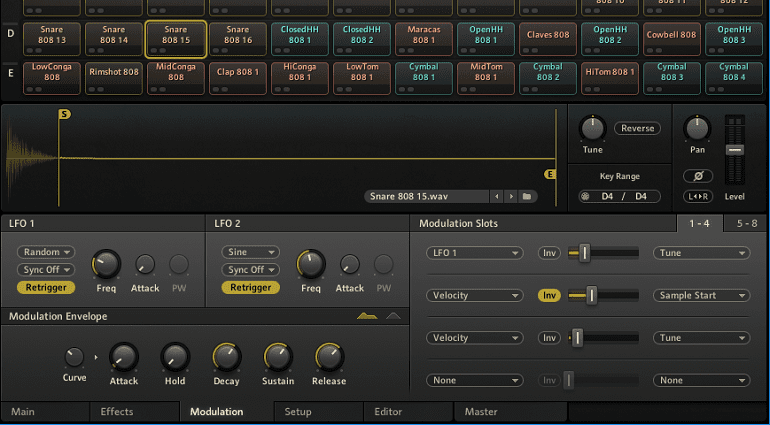Open LFO 1 Sync Off dropdown
The width and height of the screenshot is (770, 425).
46,270
